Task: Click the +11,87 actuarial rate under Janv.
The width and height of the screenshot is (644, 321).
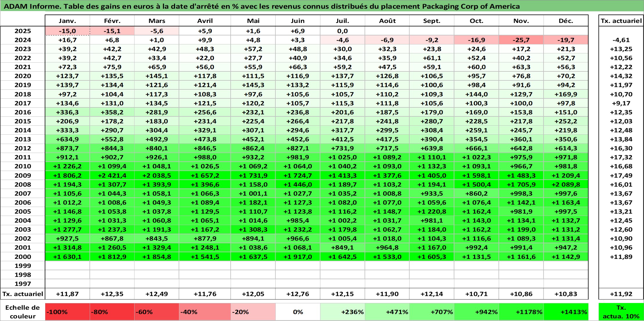Action: 67,294
